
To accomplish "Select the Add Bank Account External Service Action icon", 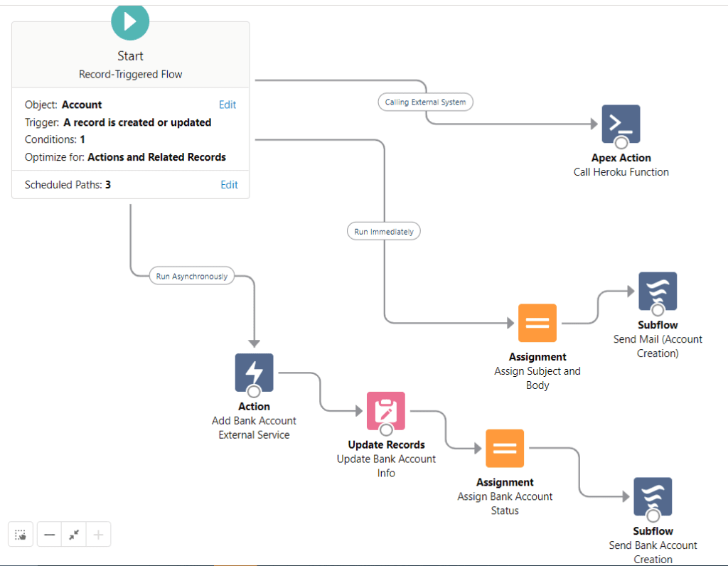I will click(x=254, y=373).
